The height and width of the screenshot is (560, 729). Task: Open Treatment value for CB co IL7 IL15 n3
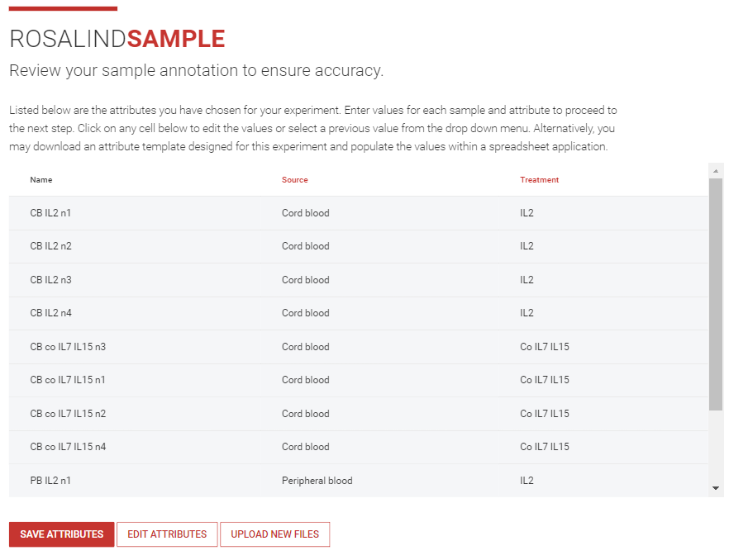point(603,347)
